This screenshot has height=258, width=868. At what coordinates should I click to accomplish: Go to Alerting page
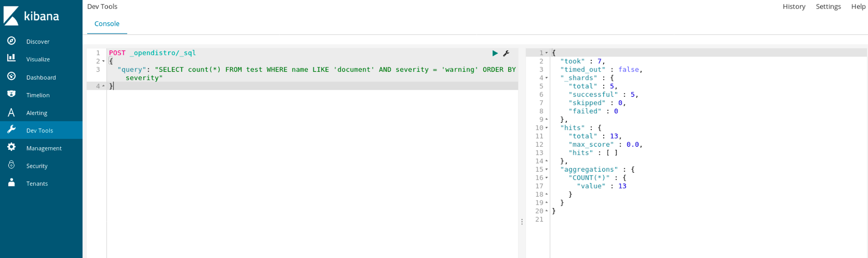click(x=37, y=113)
